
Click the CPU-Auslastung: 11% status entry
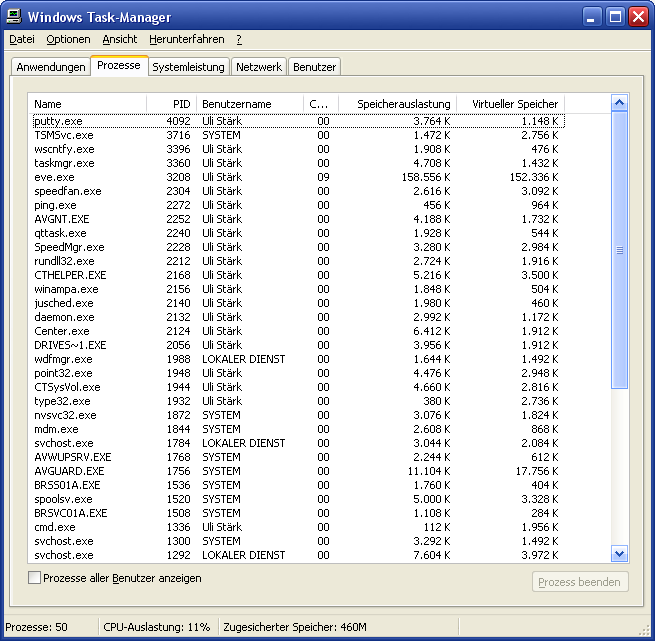157,627
